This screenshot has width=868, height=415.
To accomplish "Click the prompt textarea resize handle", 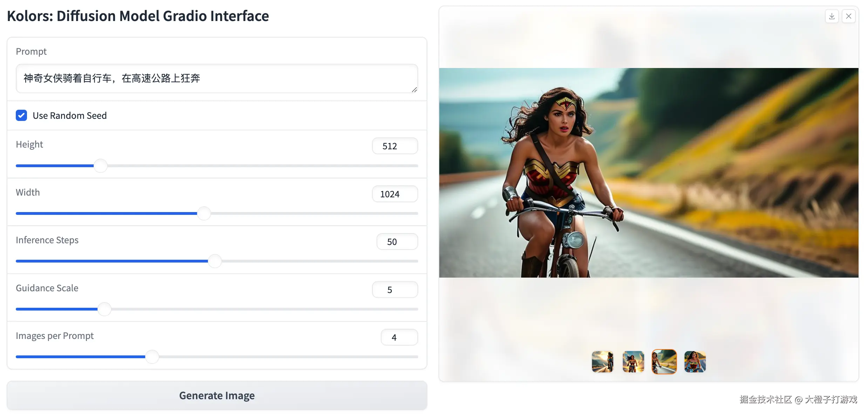I will click(414, 90).
